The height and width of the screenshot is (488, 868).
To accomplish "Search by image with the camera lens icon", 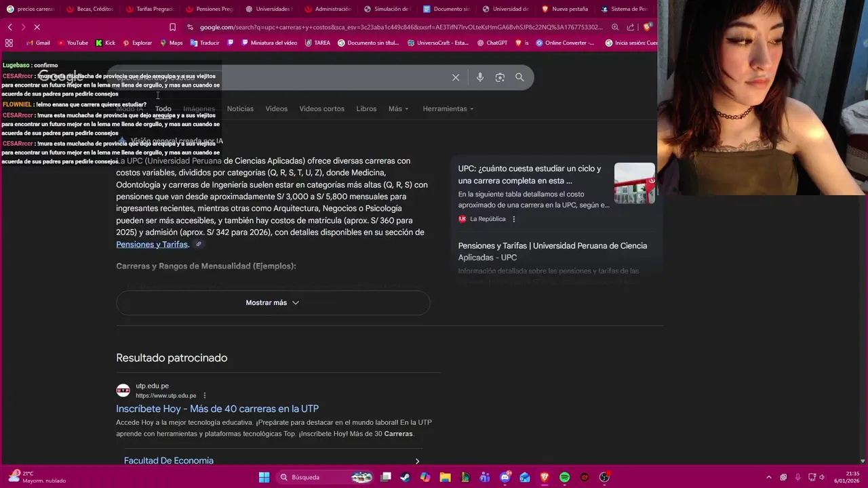I will pyautogui.click(x=500, y=77).
